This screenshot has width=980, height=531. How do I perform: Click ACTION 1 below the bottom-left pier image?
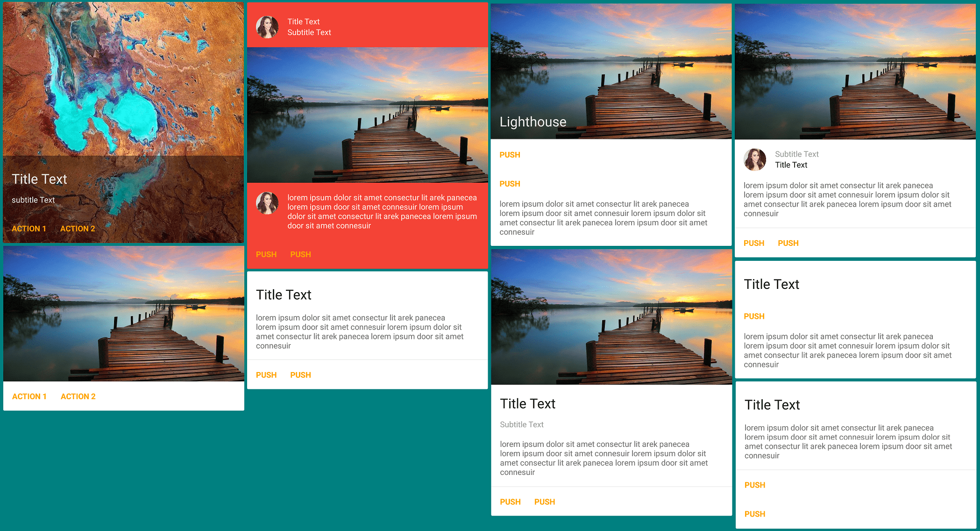coord(29,396)
